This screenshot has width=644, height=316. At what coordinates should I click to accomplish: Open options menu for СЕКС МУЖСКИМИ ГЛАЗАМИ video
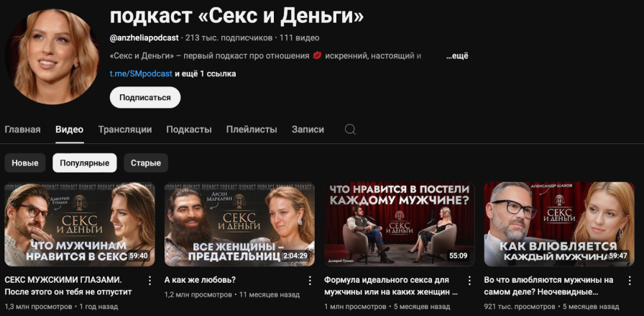pyautogui.click(x=150, y=280)
